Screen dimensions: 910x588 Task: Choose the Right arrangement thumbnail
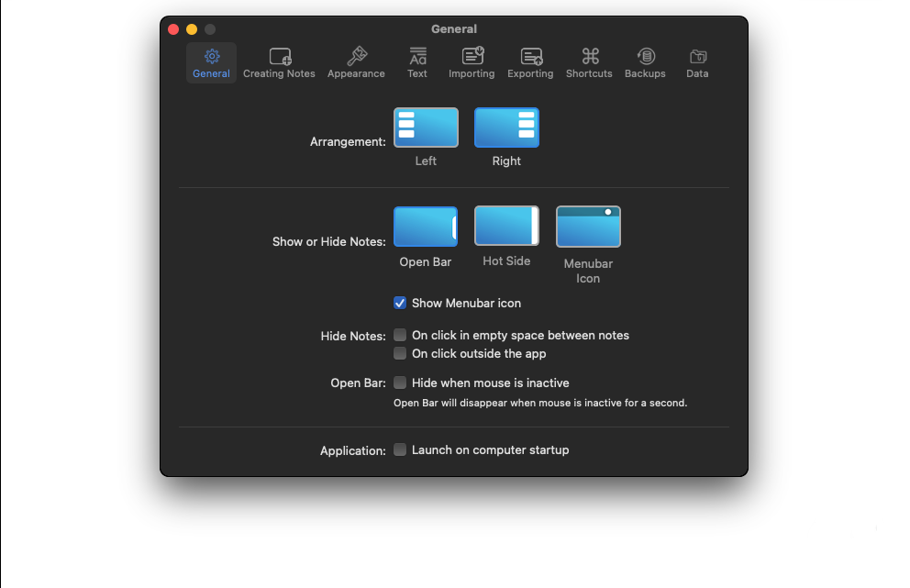tap(506, 128)
